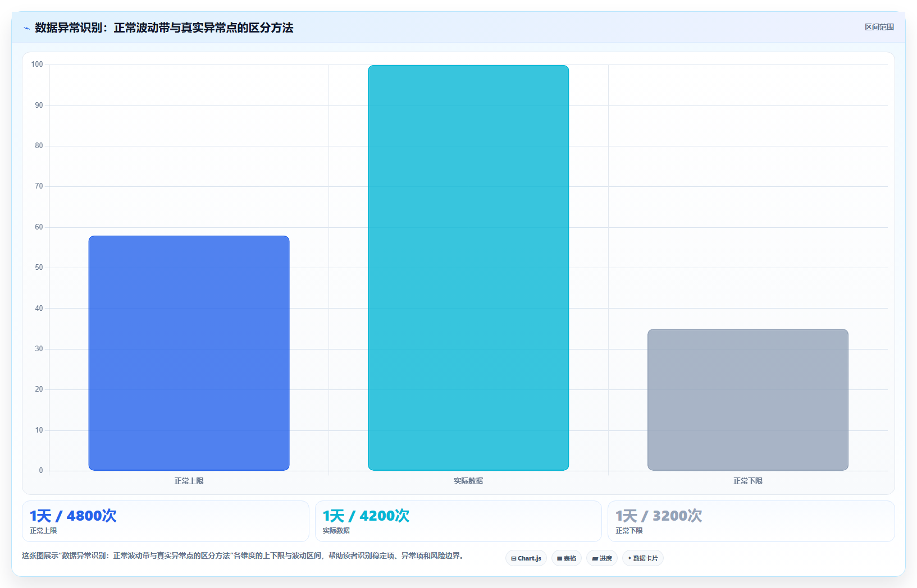Click the Chart.js tag chip
The width and height of the screenshot is (917, 588).
[x=526, y=558]
